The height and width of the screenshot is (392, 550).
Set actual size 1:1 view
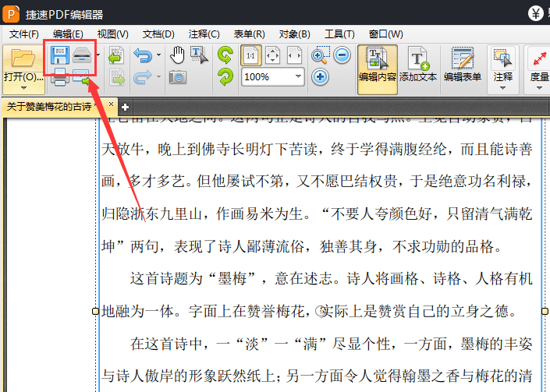click(250, 55)
